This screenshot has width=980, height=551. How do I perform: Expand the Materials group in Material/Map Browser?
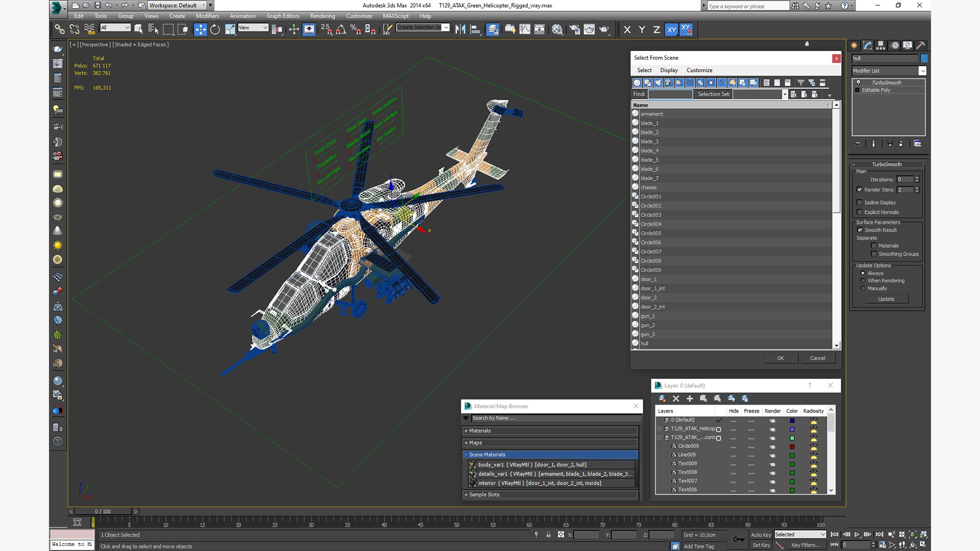point(550,431)
